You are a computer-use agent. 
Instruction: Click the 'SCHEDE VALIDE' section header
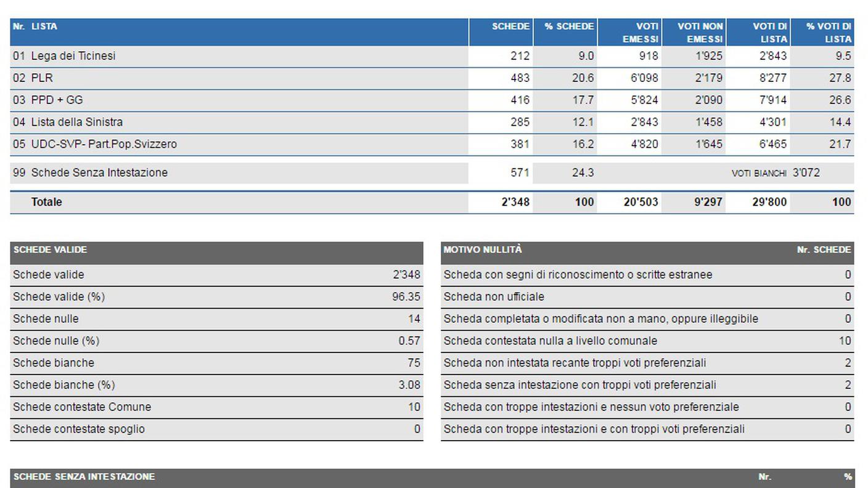coord(50,250)
